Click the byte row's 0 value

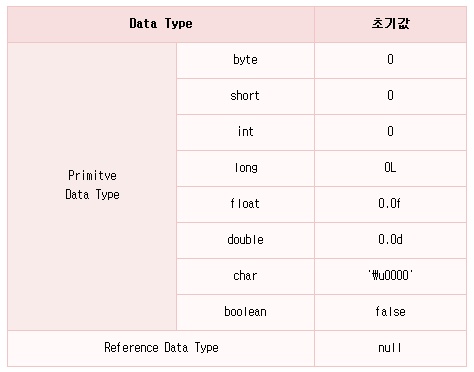pyautogui.click(x=390, y=60)
